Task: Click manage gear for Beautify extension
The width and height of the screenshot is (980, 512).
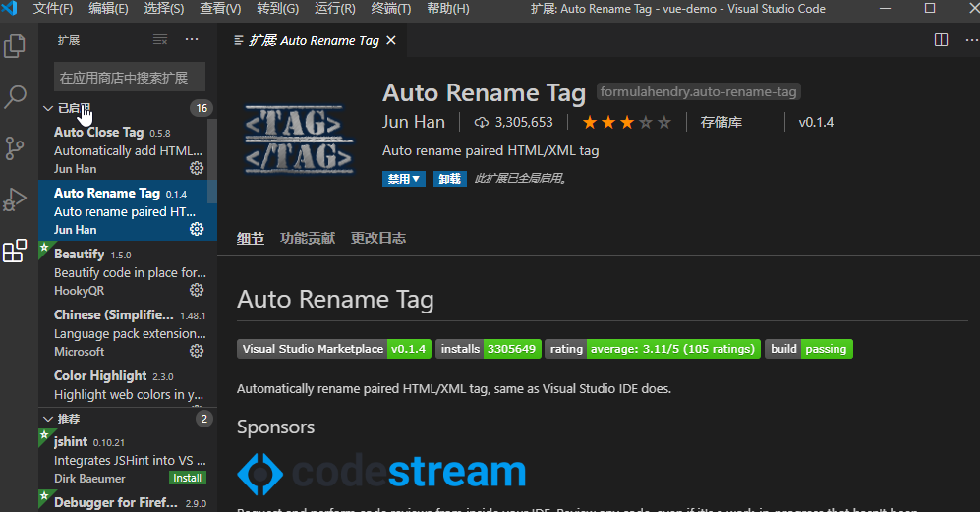Action: [197, 291]
